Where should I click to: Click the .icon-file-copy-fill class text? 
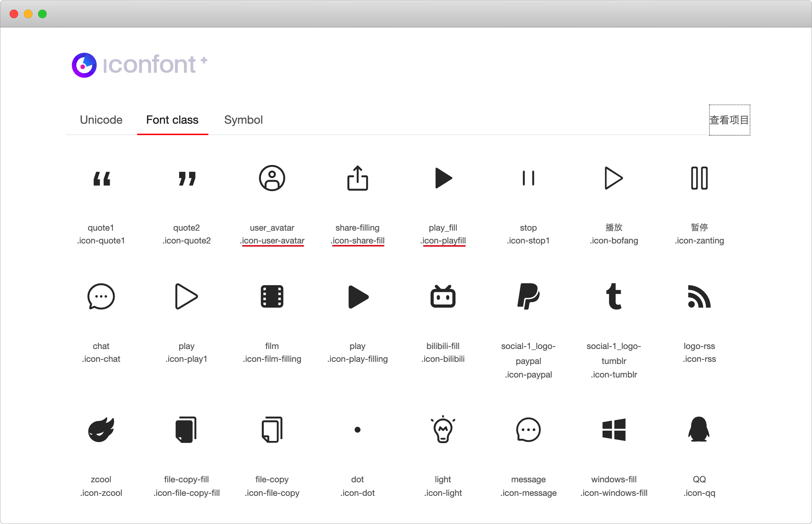[x=187, y=493]
